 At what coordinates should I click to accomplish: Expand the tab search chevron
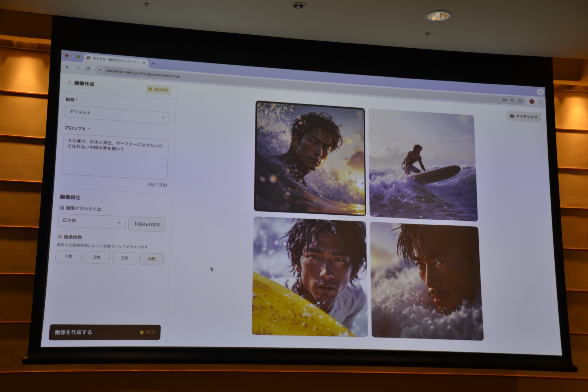540,92
